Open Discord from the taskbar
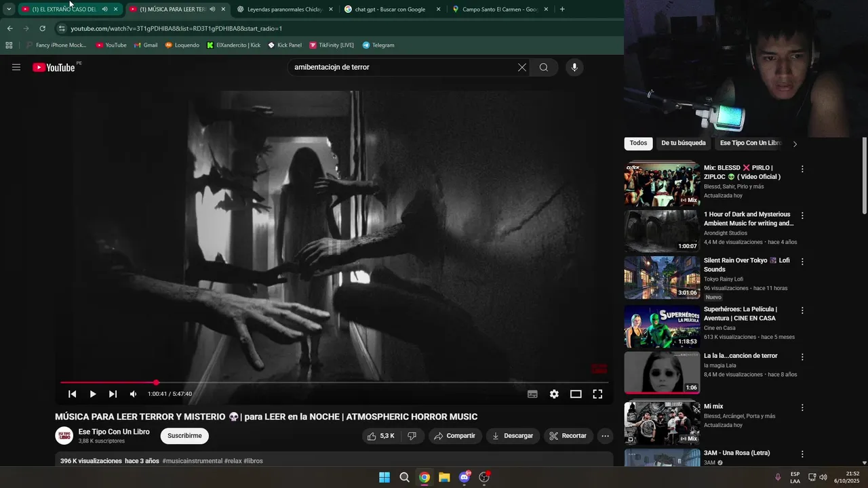Screen dimensions: 868x488 click(465, 477)
